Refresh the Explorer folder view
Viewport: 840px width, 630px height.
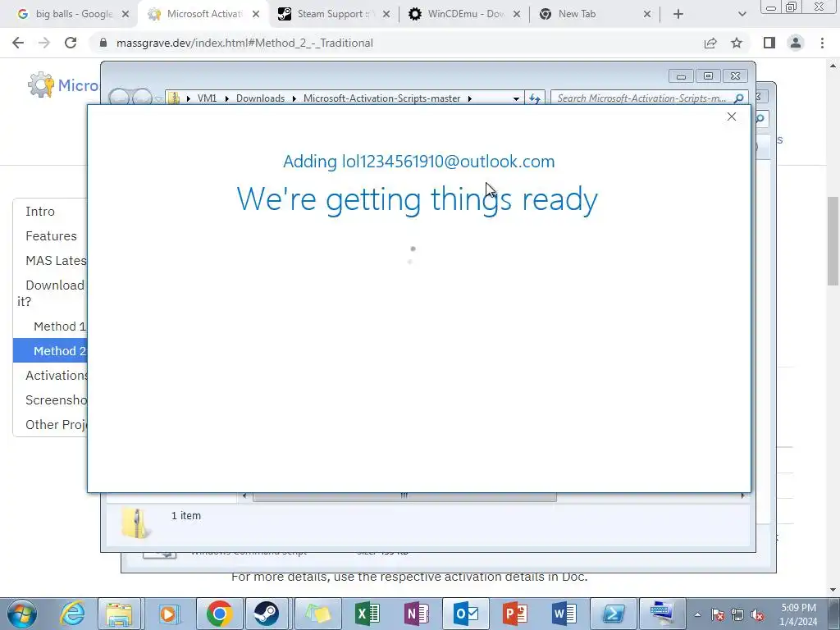(534, 98)
